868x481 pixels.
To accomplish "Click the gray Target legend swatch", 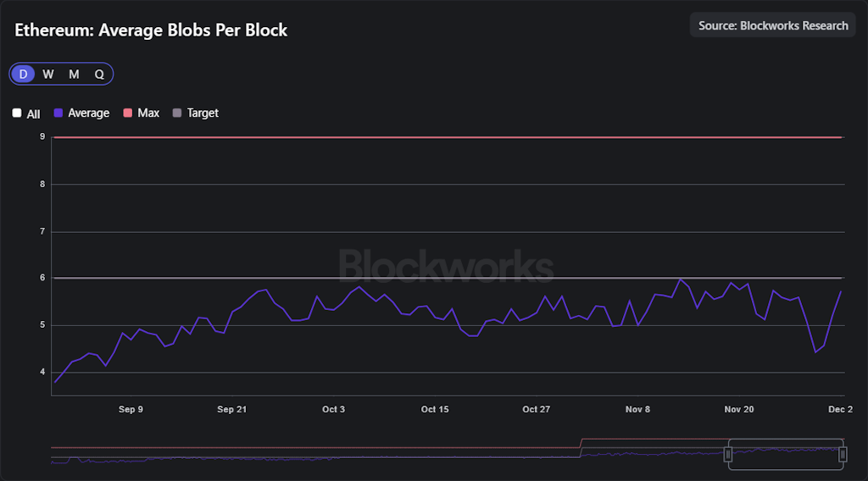I will point(177,113).
